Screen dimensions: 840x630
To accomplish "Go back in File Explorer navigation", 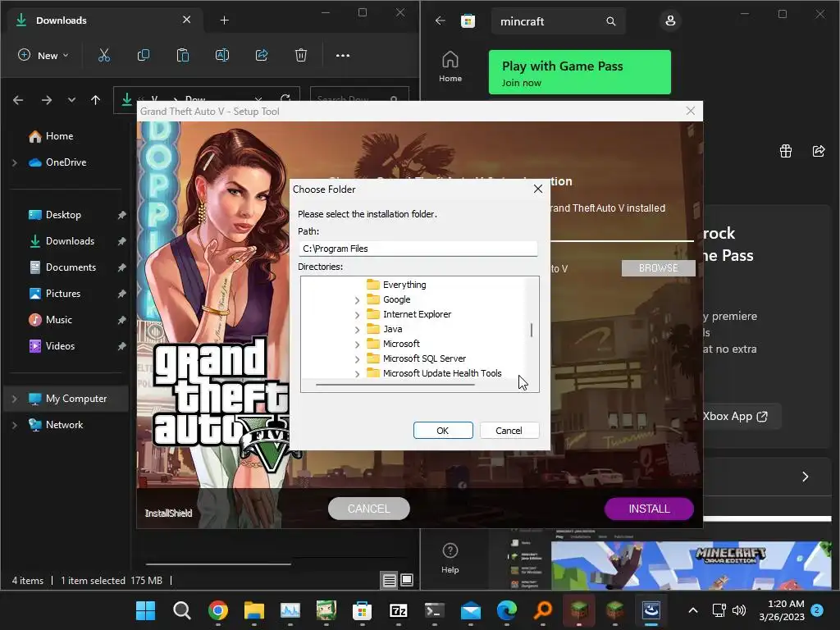I will [x=18, y=100].
